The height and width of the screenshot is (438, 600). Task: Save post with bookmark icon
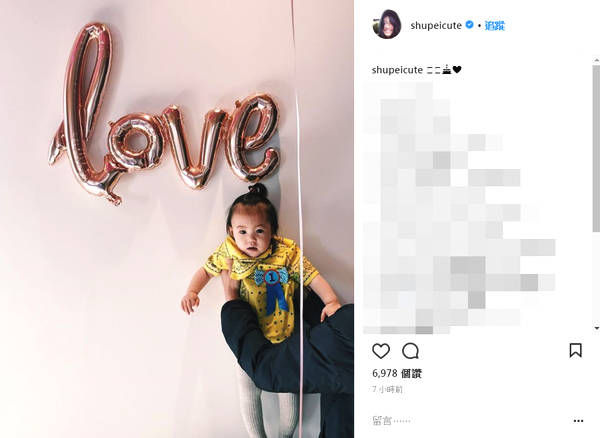tap(576, 350)
